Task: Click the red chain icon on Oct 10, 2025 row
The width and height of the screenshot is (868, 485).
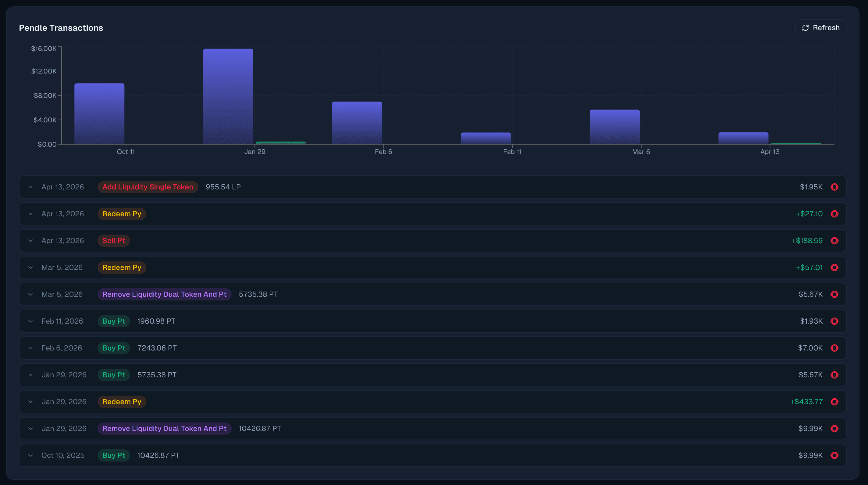Action: coord(834,455)
